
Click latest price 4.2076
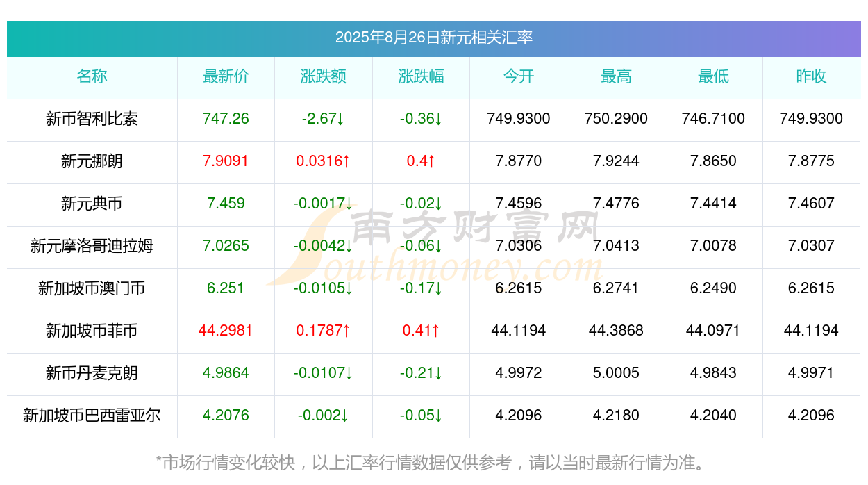tap(226, 416)
